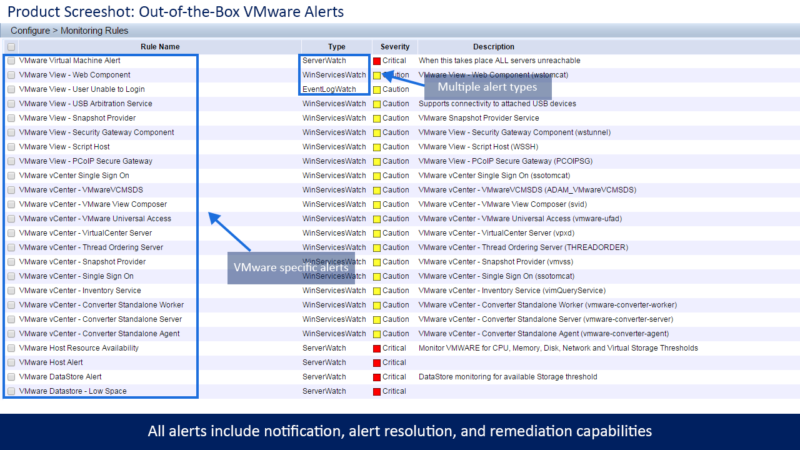Click yellow severity icon for Converter Standalone Server row
The width and height of the screenshot is (800, 450).
pos(377,320)
